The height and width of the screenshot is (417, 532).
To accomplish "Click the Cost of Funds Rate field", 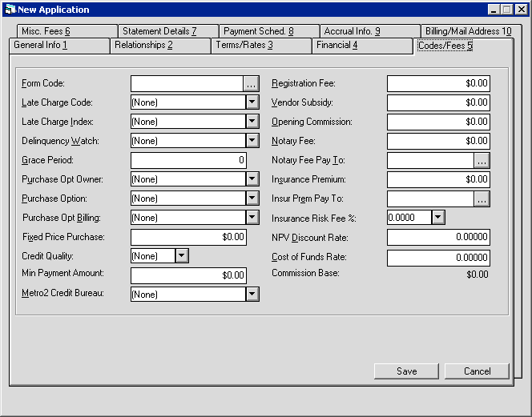I will coord(438,258).
